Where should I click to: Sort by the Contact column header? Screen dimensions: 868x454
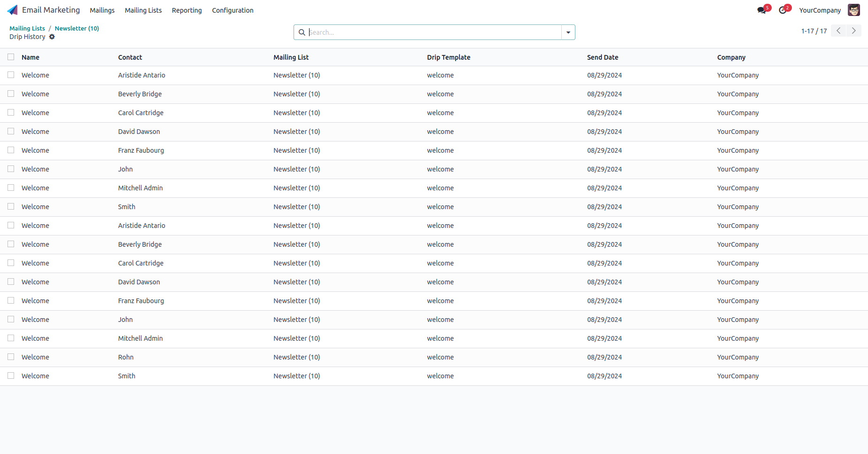[x=130, y=57]
